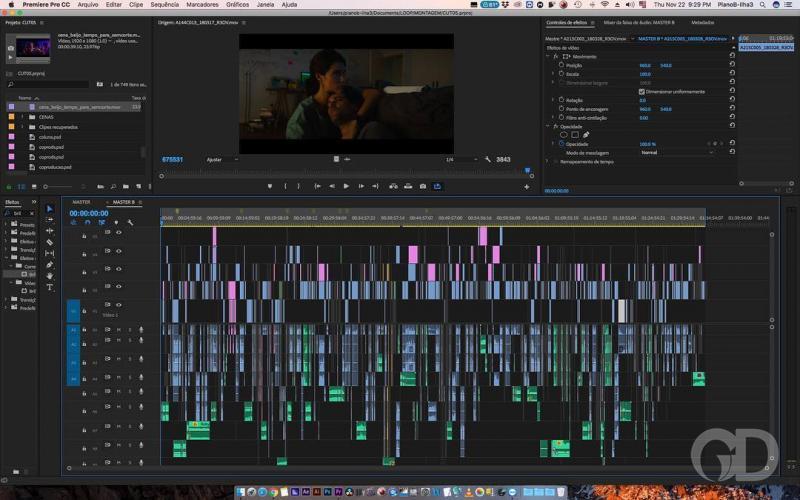Select the Pen tool in the timeline toolbox
The width and height of the screenshot is (800, 500).
pyautogui.click(x=50, y=264)
